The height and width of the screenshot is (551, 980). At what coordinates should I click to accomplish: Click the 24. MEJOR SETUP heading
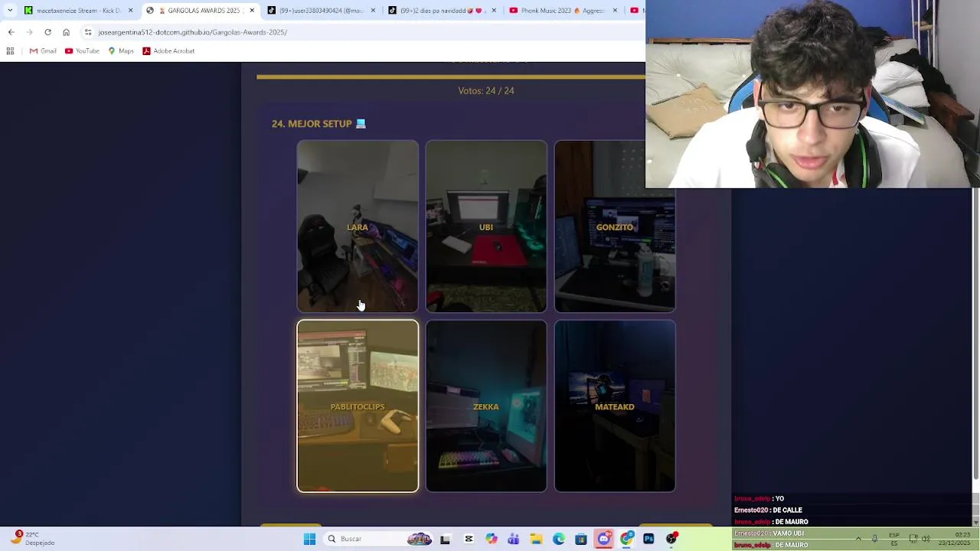tap(318, 123)
